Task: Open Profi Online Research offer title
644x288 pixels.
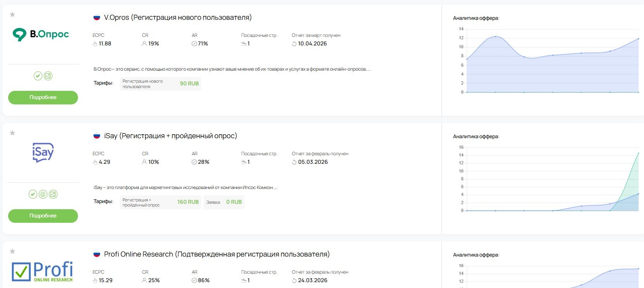Action: coord(217,254)
